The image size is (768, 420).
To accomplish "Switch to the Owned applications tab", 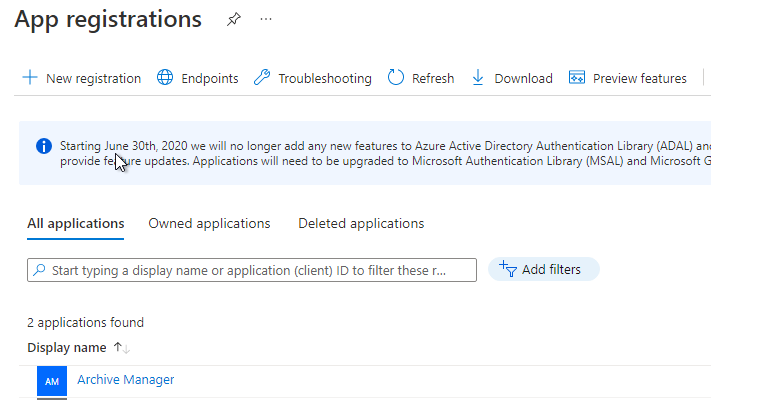I will point(209,223).
